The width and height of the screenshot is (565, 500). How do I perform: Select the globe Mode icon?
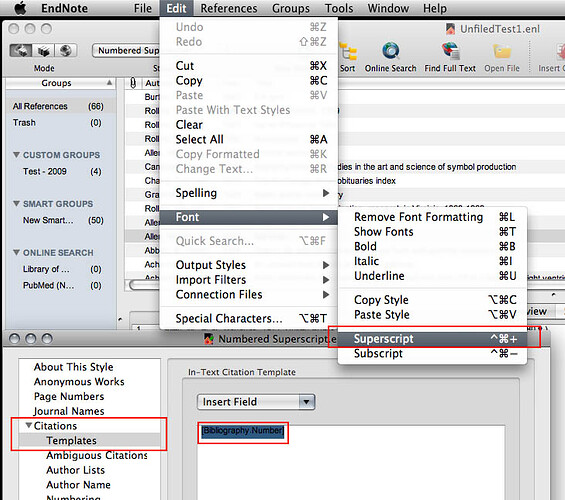pyautogui.click(x=66, y=50)
